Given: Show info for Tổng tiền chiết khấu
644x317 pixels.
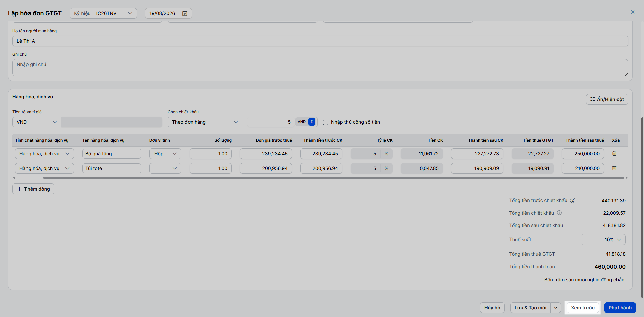Looking at the screenshot, I should click(x=559, y=213).
